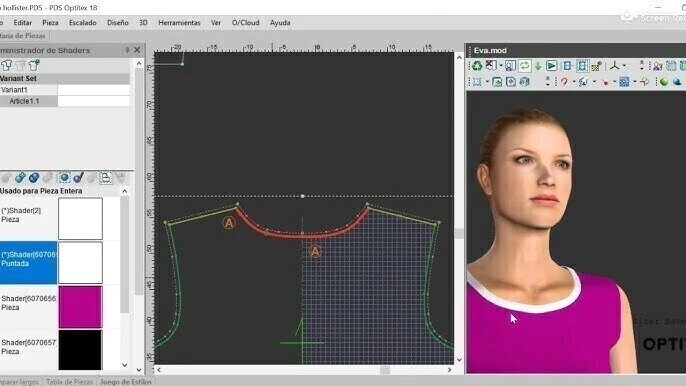The height and width of the screenshot is (386, 686).
Task: Open the Herramientas menu
Action: click(x=179, y=23)
